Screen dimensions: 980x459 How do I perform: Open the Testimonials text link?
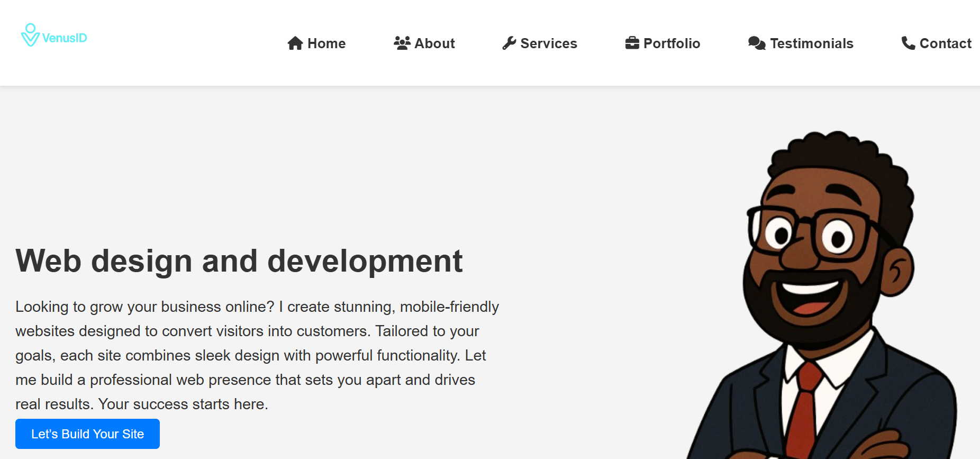point(812,43)
